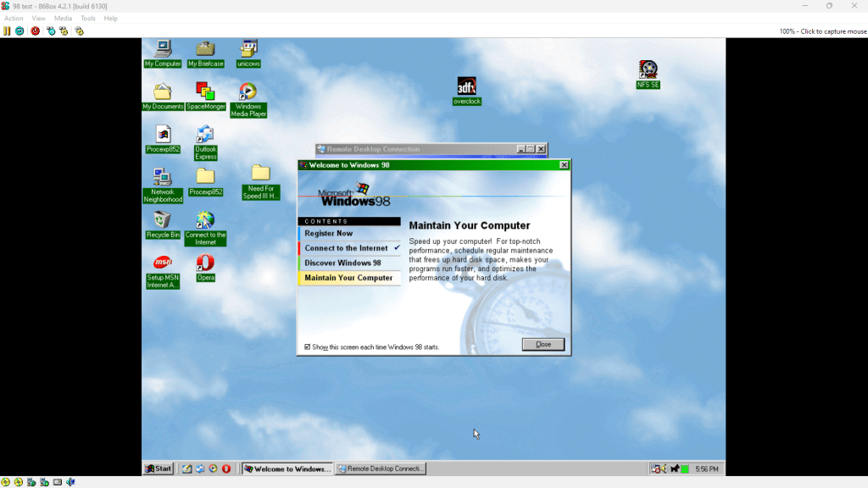The image size is (868, 488).
Task: Open the 3dfx overclock desktop icon
Action: 466,86
